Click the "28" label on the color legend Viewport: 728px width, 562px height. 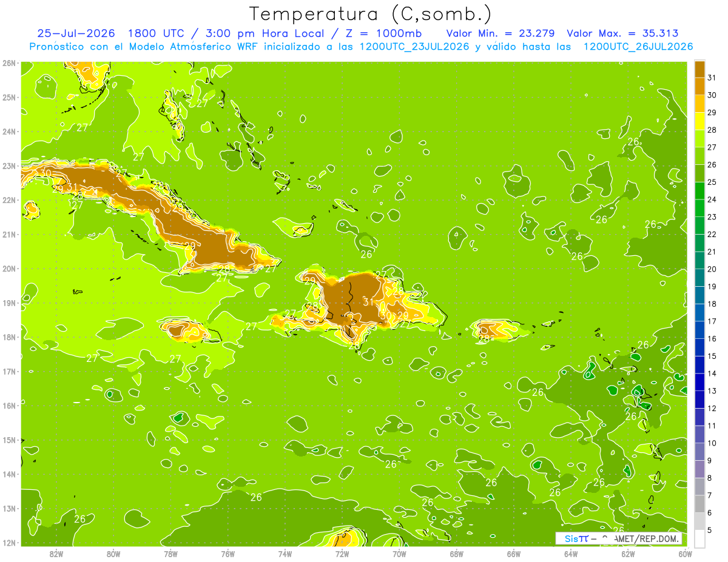[712, 130]
